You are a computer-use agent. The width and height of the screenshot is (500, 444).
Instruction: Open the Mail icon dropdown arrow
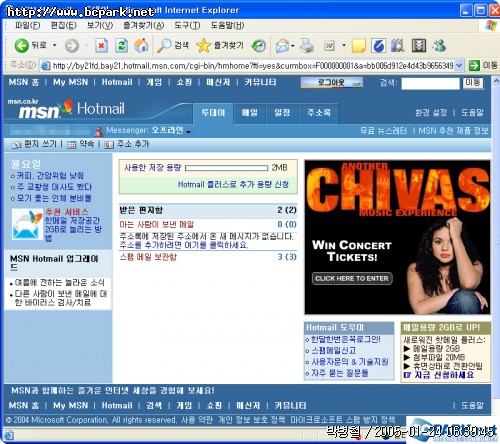pos(293,46)
